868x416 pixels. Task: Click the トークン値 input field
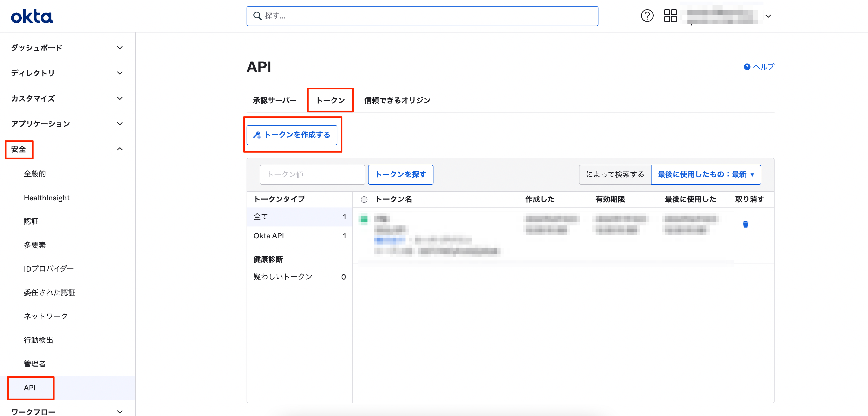coord(312,174)
